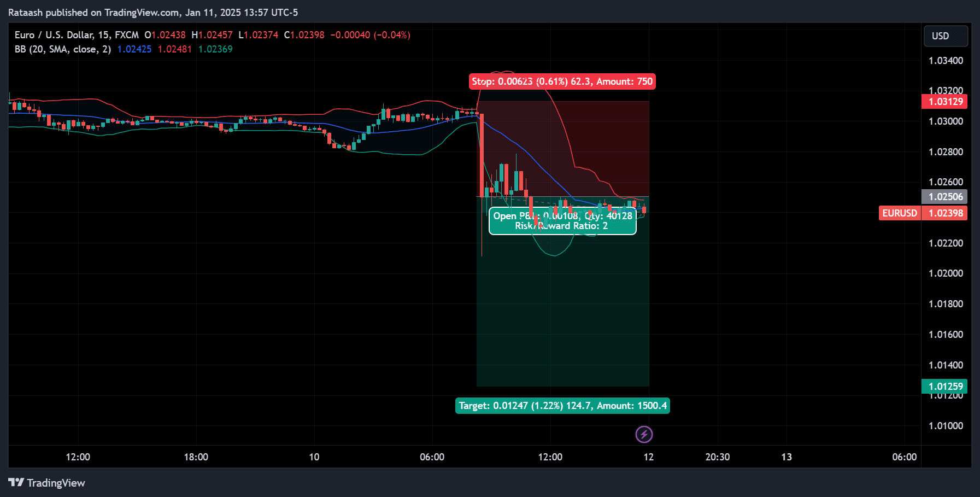
Task: Click the Stop label showing Amount: 750
Action: 562,81
